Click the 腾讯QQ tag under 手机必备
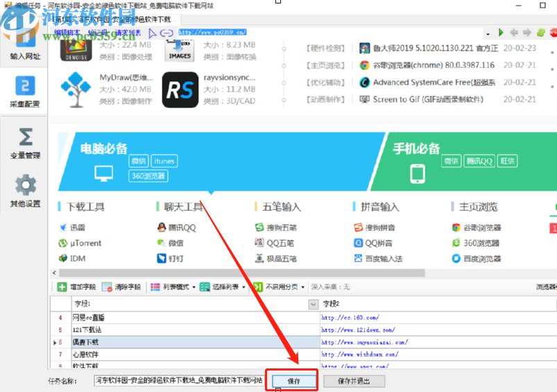The height and width of the screenshot is (392, 557). 479,161
